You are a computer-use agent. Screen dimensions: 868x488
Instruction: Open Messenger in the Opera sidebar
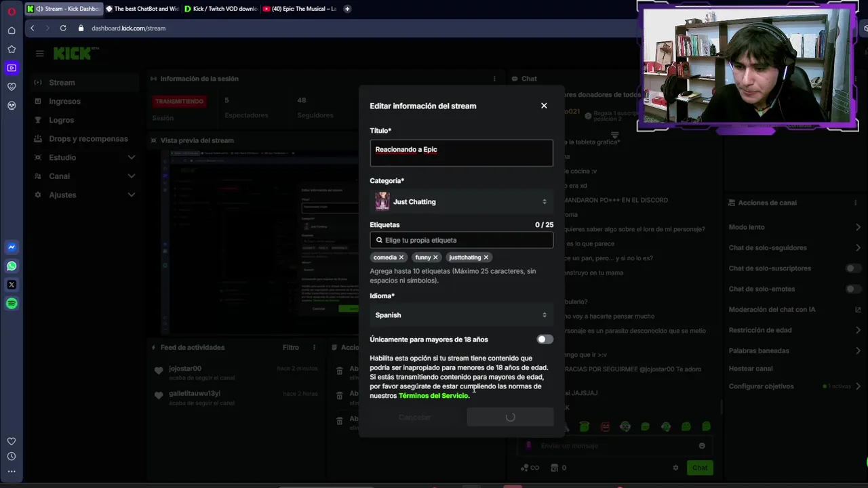coord(12,247)
